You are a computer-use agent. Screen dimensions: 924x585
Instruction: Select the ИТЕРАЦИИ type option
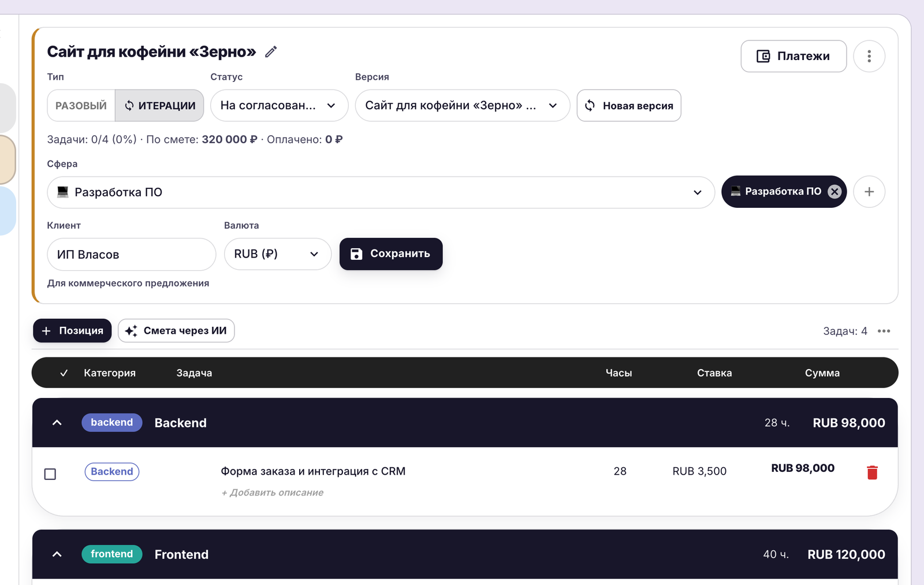click(160, 106)
